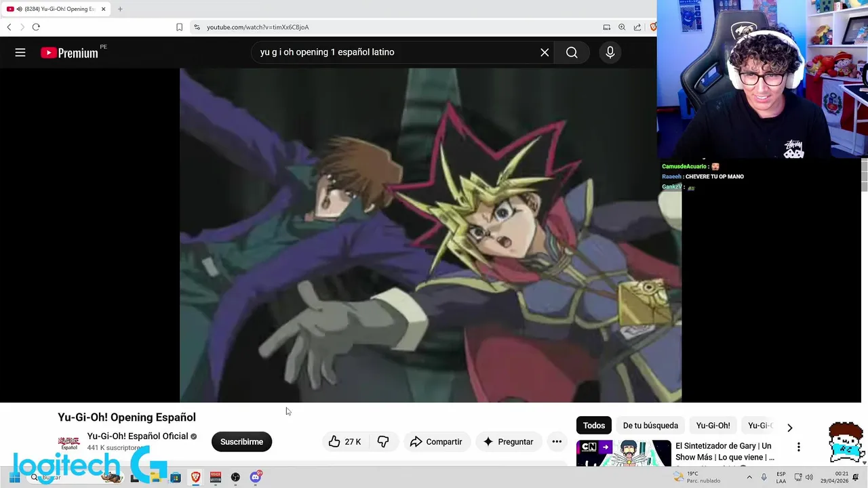Open Discord from the taskbar

click(256, 477)
